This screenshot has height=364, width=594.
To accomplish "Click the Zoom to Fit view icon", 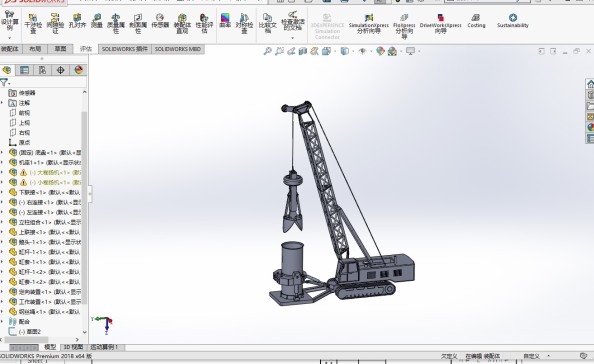I will click(x=267, y=51).
